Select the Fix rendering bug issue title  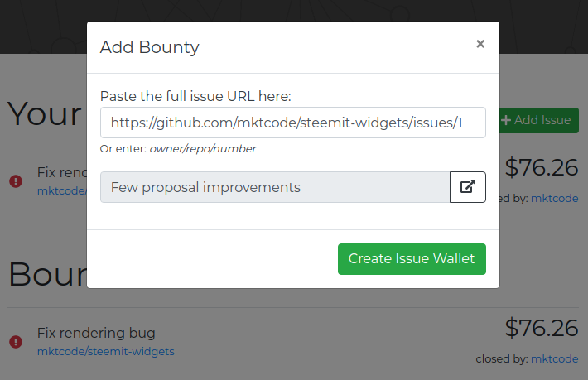(x=96, y=333)
